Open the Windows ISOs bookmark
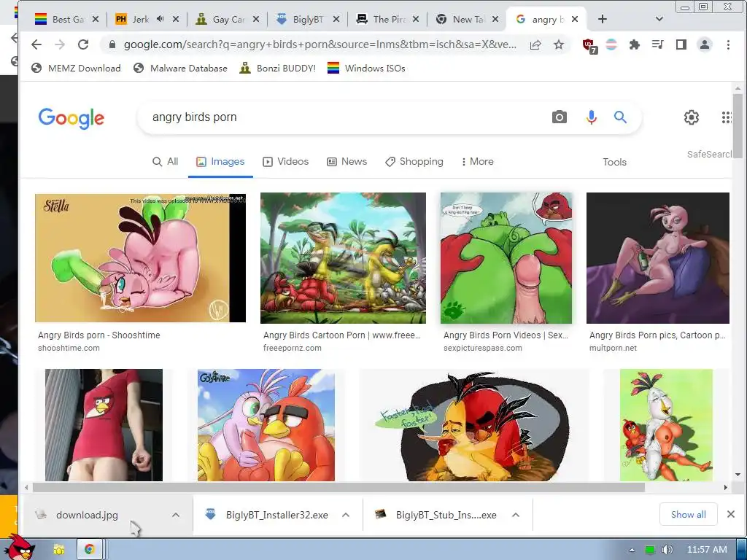The width and height of the screenshot is (747, 560). coord(366,68)
